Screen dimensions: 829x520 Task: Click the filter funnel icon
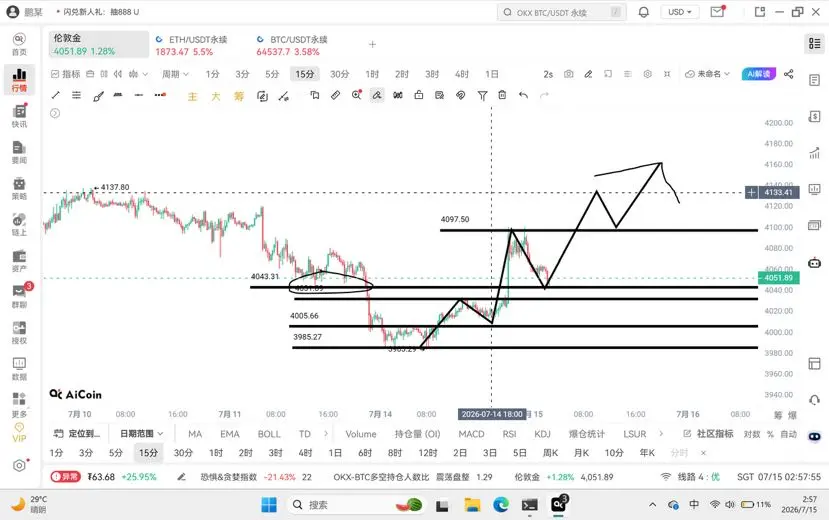tap(482, 95)
